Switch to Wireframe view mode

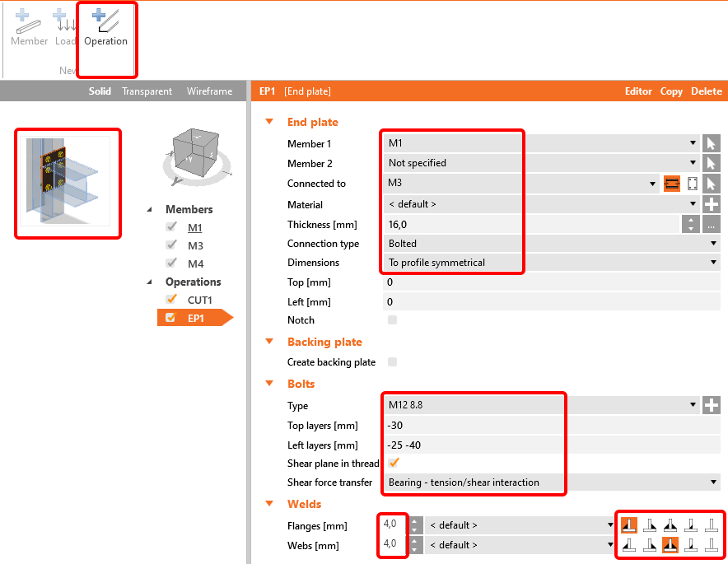209,91
